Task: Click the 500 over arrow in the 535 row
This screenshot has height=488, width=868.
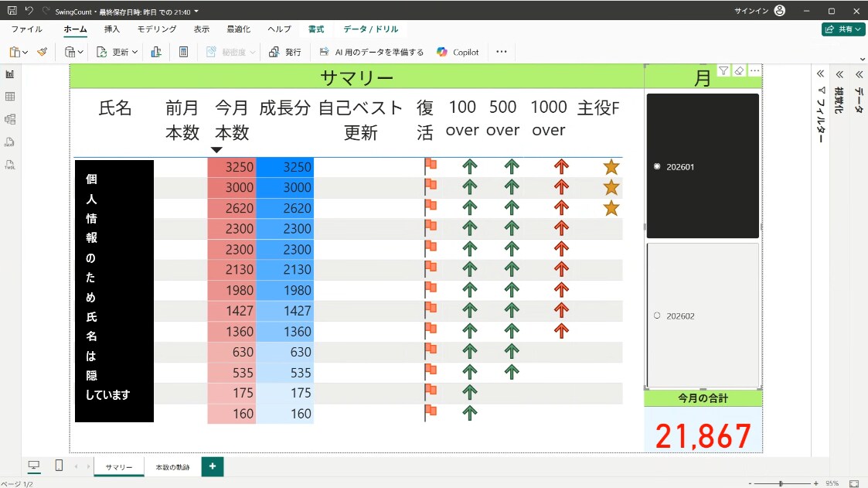Action: pyautogui.click(x=512, y=372)
